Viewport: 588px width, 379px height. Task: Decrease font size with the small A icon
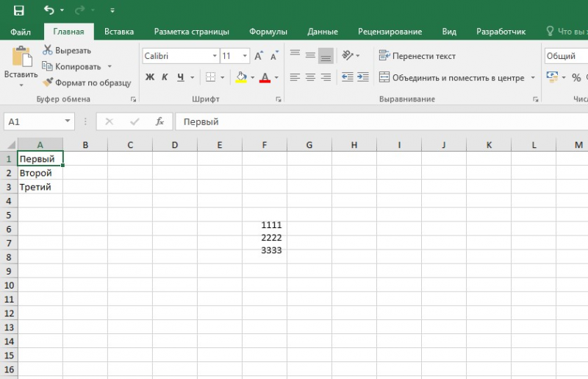pyautogui.click(x=274, y=56)
